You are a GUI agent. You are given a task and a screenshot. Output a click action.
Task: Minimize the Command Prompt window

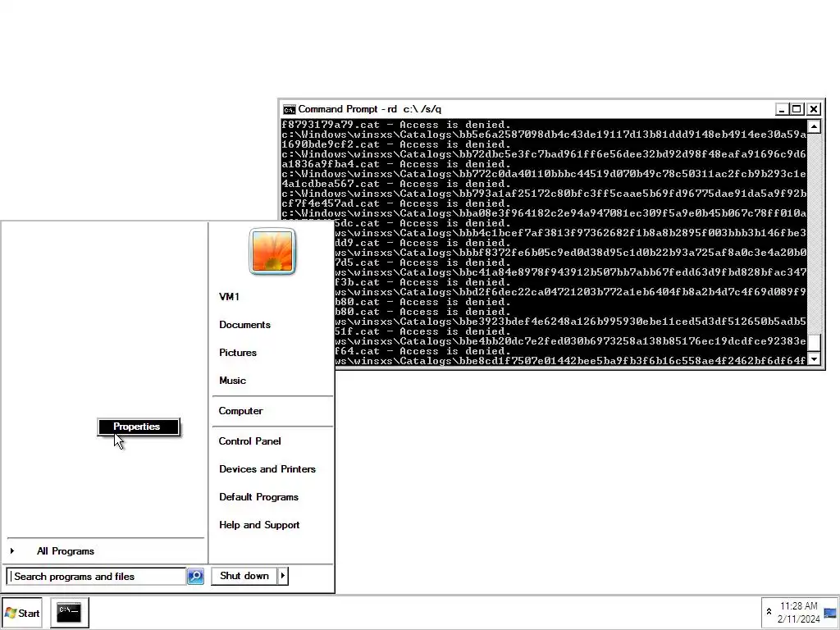coord(782,109)
